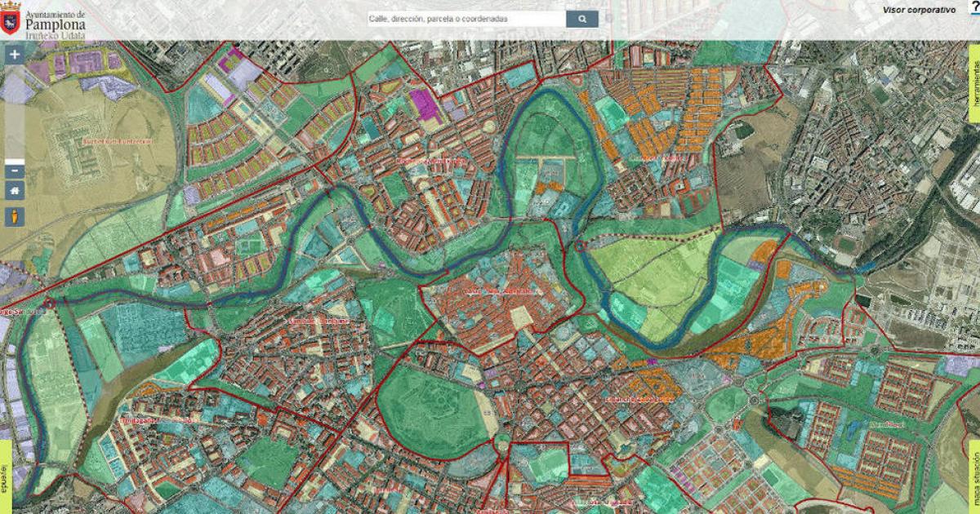
Task: Reset map using the home icon
Action: tap(15, 191)
